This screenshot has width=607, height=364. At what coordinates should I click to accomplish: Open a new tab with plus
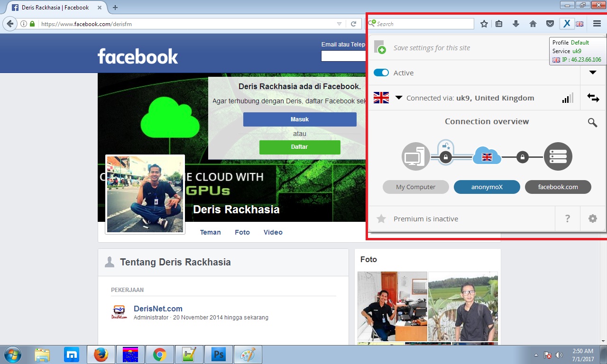click(x=115, y=8)
